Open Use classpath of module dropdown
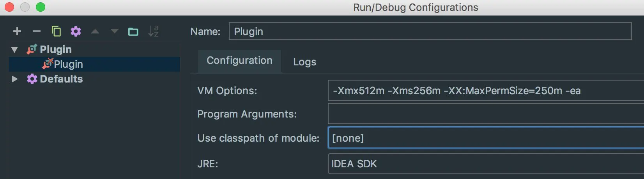Viewport: 644px width, 179px height. [x=483, y=138]
